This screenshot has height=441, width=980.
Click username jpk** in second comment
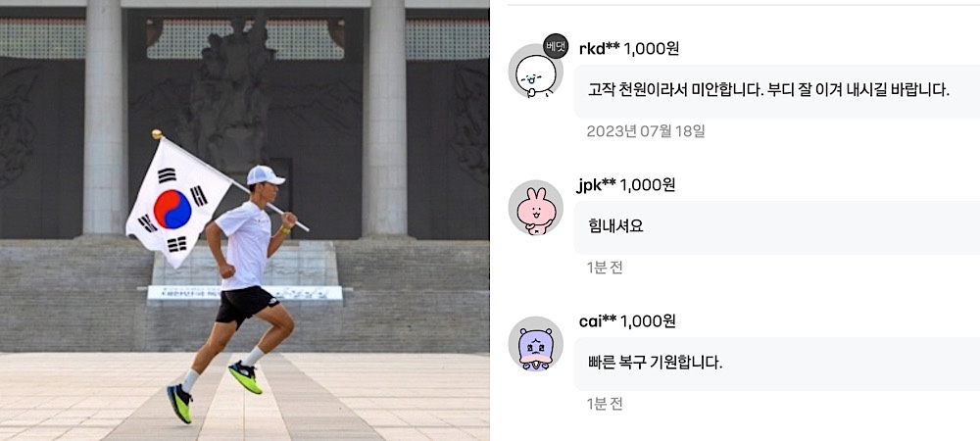coord(596,185)
